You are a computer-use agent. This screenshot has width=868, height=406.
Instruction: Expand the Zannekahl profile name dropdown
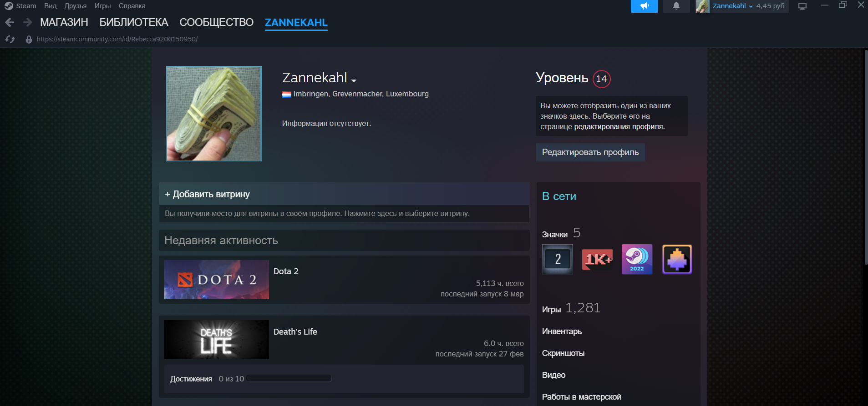[x=354, y=80]
